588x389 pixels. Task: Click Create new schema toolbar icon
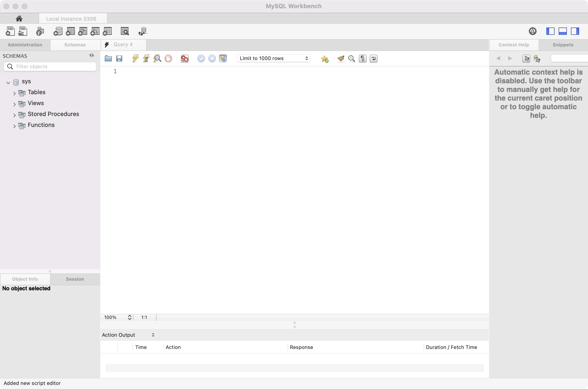coord(58,32)
